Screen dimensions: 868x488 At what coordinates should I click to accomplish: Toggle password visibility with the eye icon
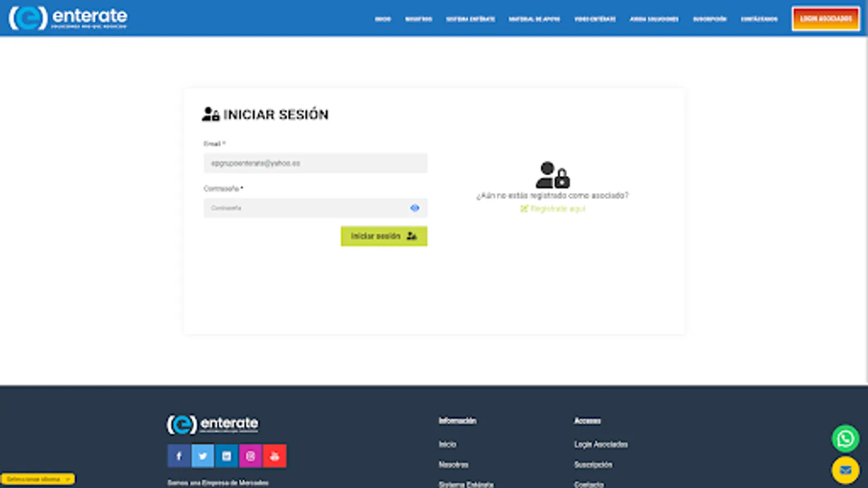[415, 208]
